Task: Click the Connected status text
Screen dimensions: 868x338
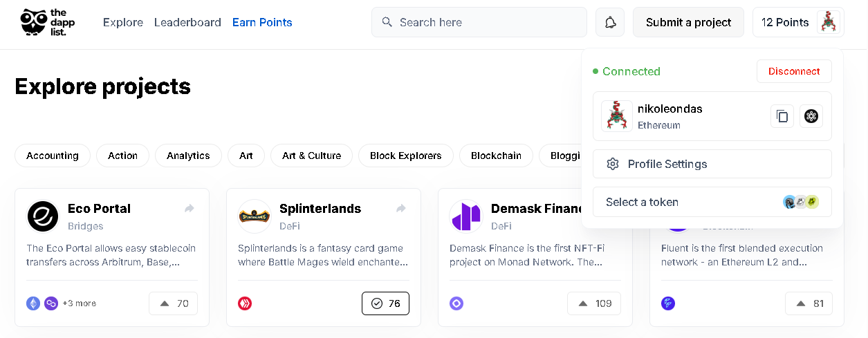Action: [x=631, y=71]
